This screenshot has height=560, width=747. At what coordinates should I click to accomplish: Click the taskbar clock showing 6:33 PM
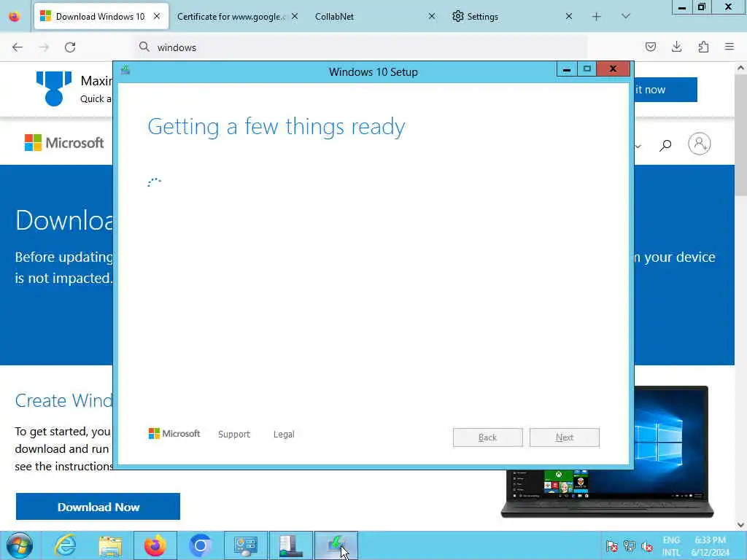(710, 546)
